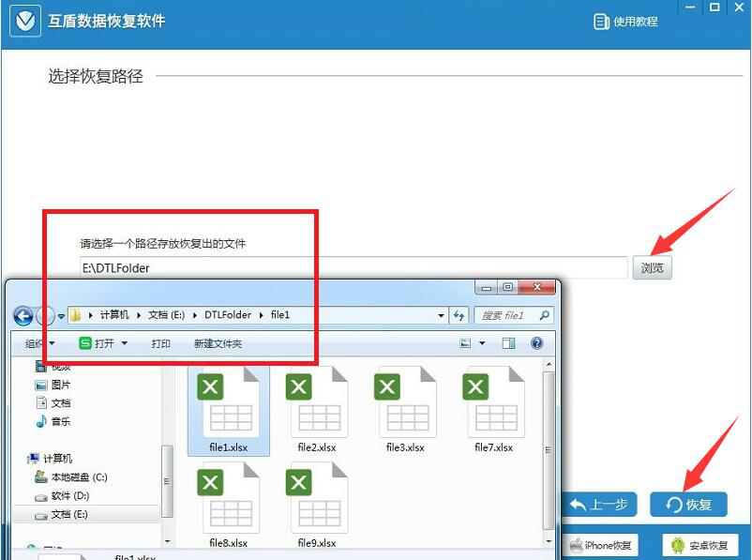Maximize the Explorer window
Viewport: 752px width, 560px height.
(x=507, y=287)
